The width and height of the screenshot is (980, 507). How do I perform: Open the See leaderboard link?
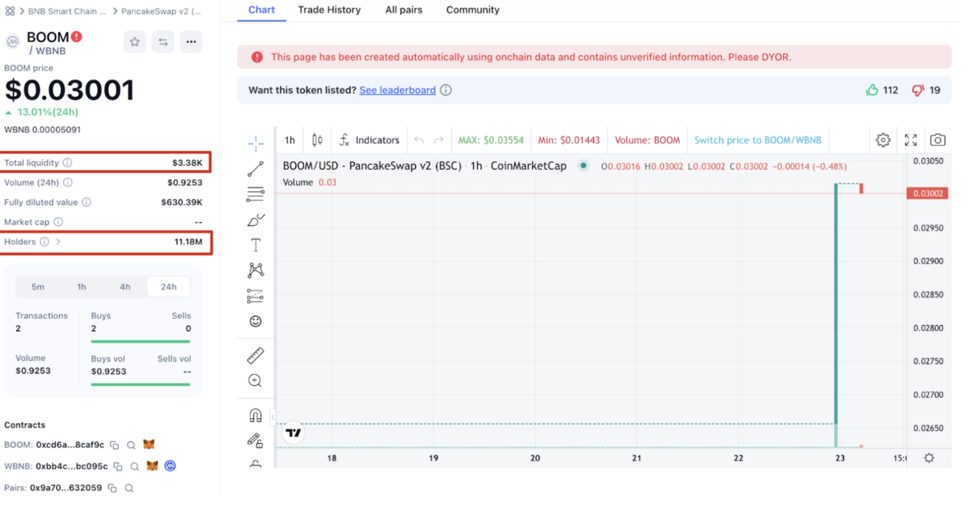[x=397, y=90]
